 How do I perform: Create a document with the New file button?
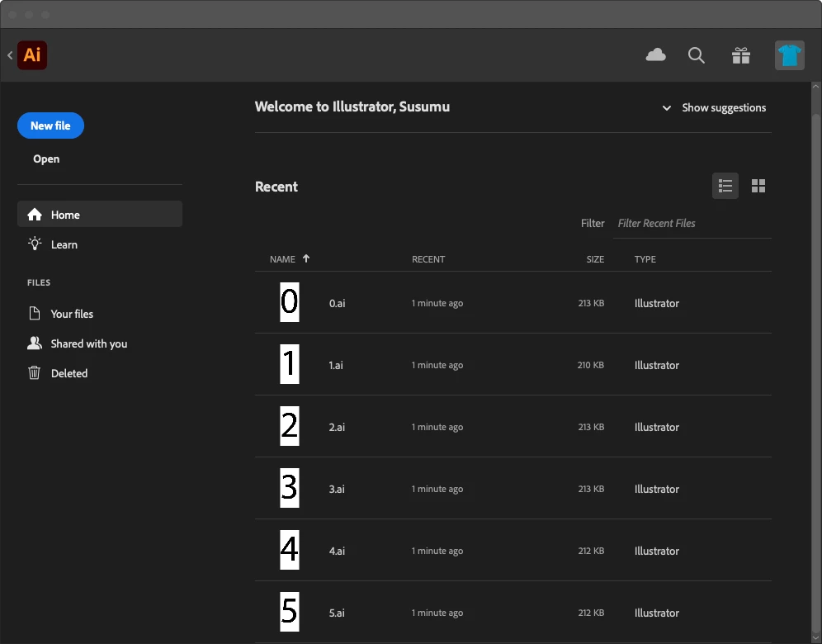click(51, 125)
